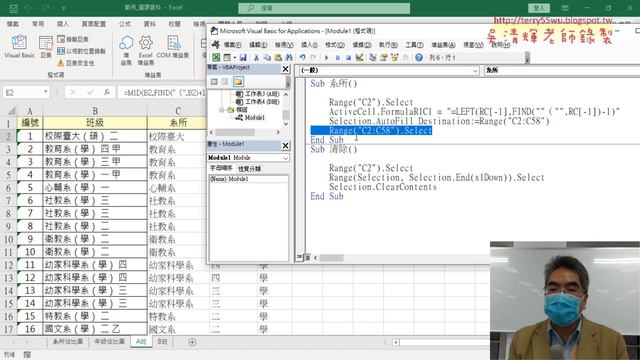This screenshot has width=640, height=360.
Task: Click 巨集安全性 macro security in Excel ribbon
Action: 76,63
